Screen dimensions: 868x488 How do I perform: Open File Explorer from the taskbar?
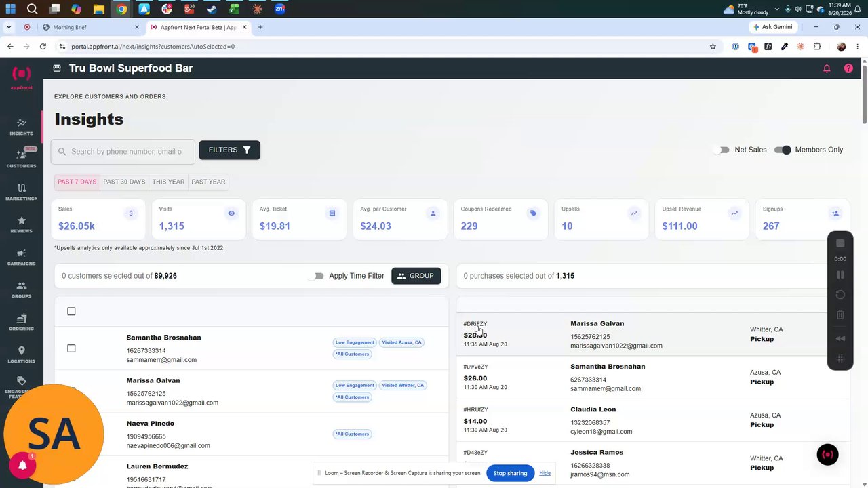coord(99,9)
